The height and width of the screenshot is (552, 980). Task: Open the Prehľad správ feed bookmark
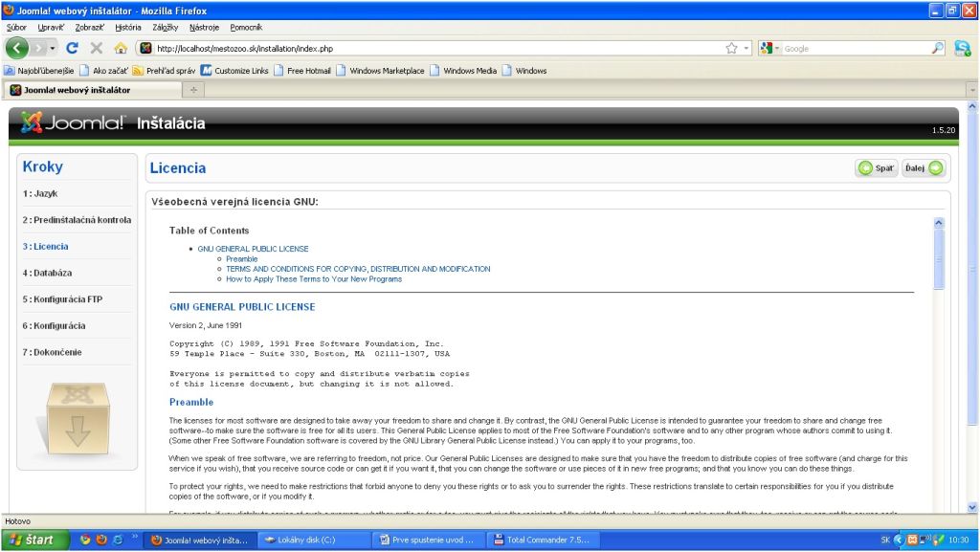point(164,71)
